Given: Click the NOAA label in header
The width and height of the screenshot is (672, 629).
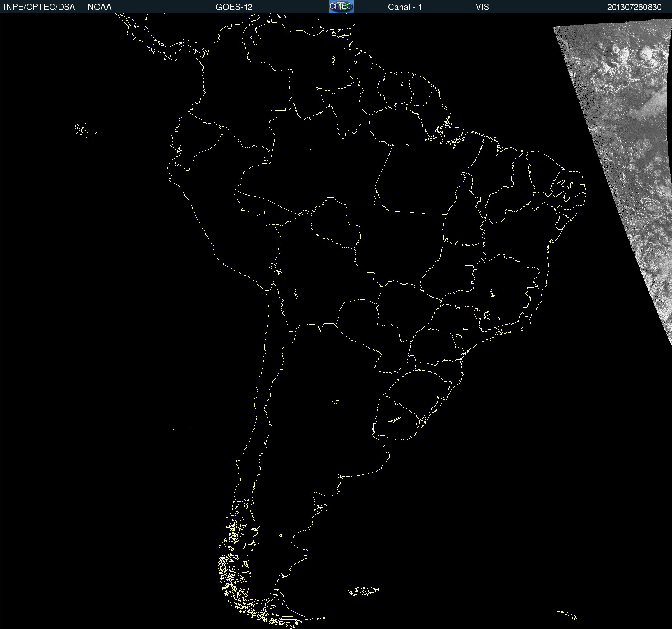Looking at the screenshot, I should point(100,7).
